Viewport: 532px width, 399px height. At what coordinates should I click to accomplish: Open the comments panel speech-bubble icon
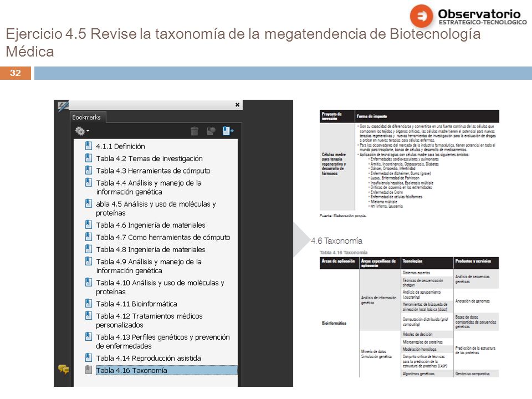[63, 369]
